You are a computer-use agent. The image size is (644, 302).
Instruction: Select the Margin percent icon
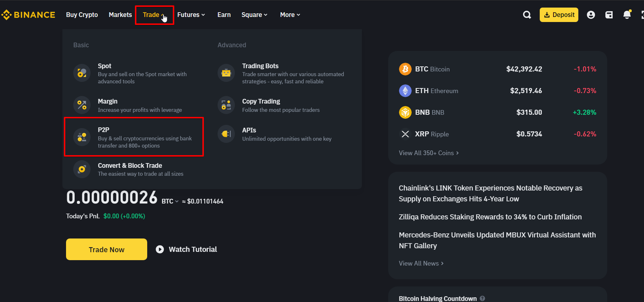point(82,105)
